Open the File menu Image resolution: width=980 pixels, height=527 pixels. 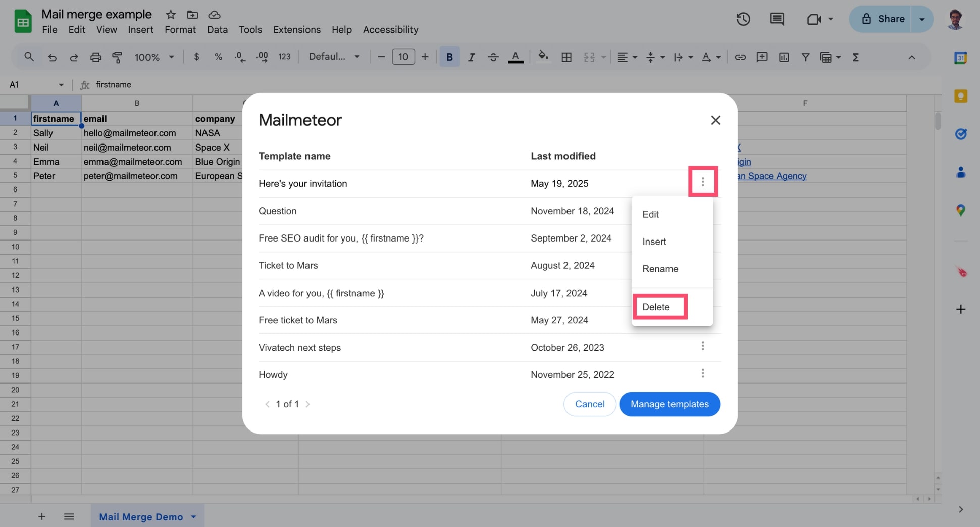pos(49,30)
